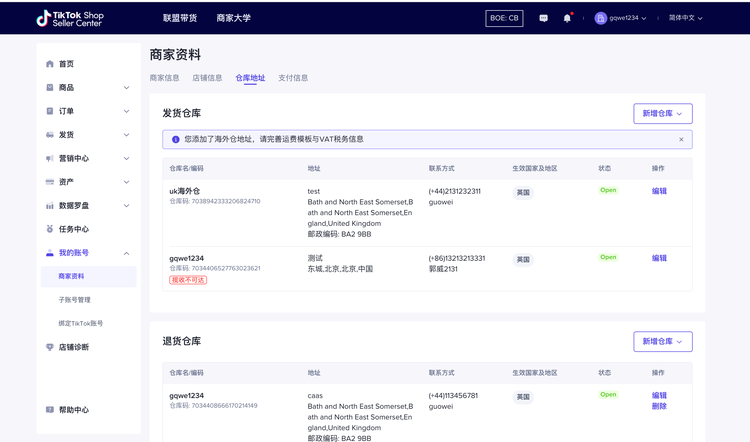Click warehouse code 7038942333206824710
The height and width of the screenshot is (442, 750).
tap(226, 201)
